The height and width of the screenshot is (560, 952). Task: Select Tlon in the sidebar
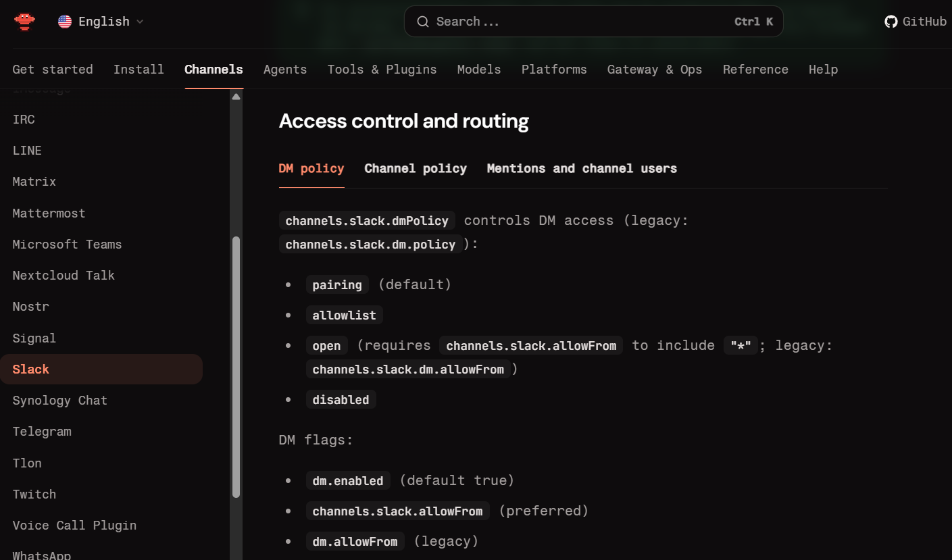27,463
